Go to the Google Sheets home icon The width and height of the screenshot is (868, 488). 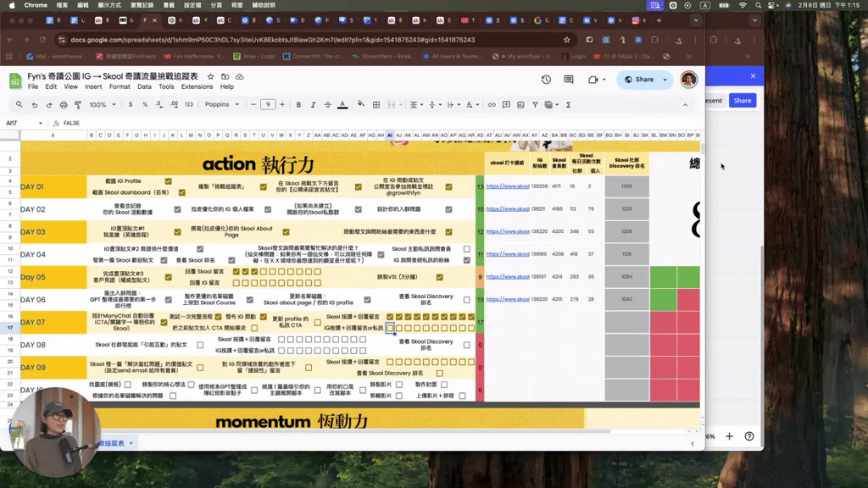point(15,80)
